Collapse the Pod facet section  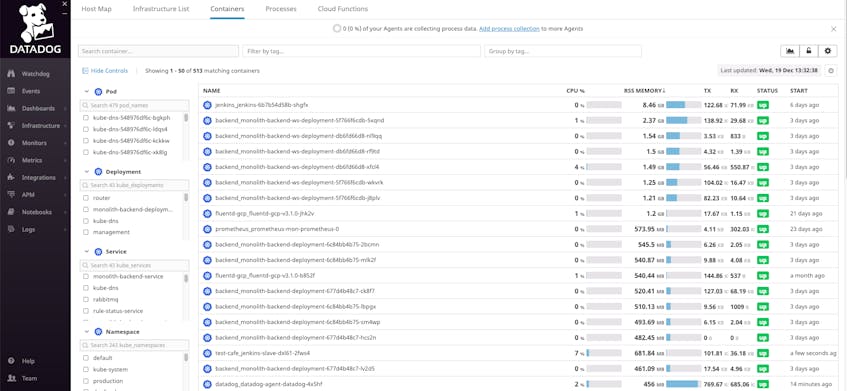(x=86, y=92)
